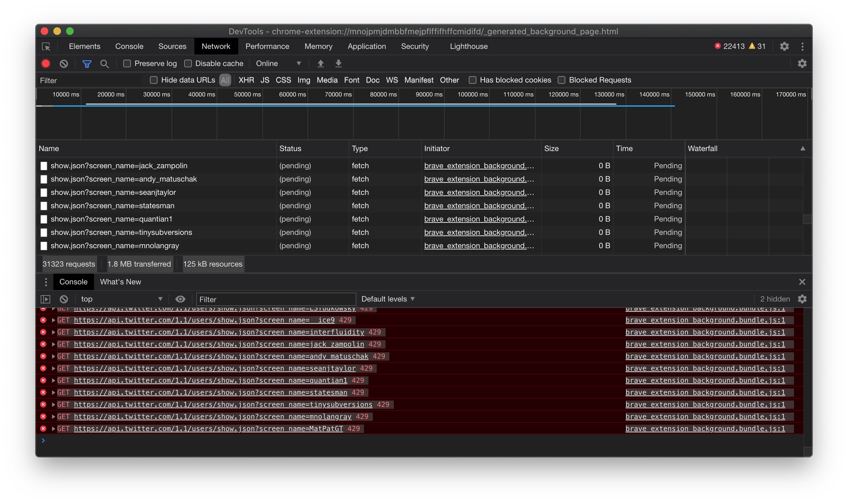Enable the Preserve log checkbox
The width and height of the screenshot is (848, 504).
[127, 63]
